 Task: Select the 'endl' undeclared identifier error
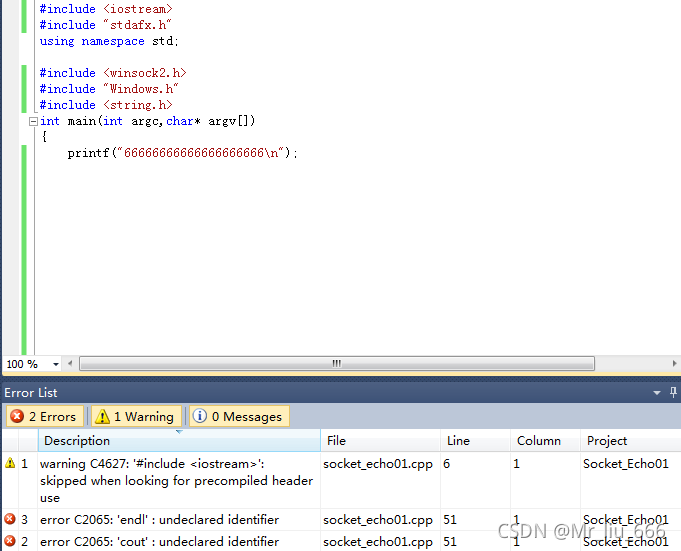tap(160, 520)
